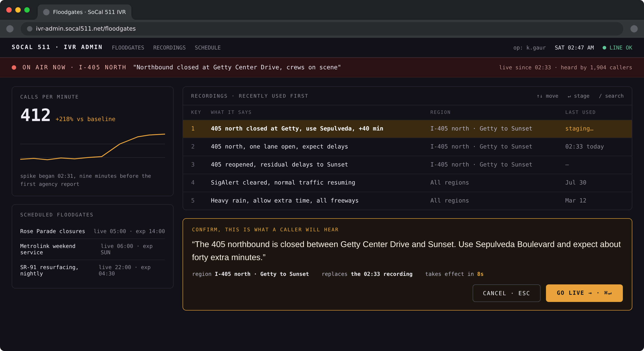Open the Metrolink weekend service scheduled floodgate
644x351 pixels.
(x=92, y=249)
